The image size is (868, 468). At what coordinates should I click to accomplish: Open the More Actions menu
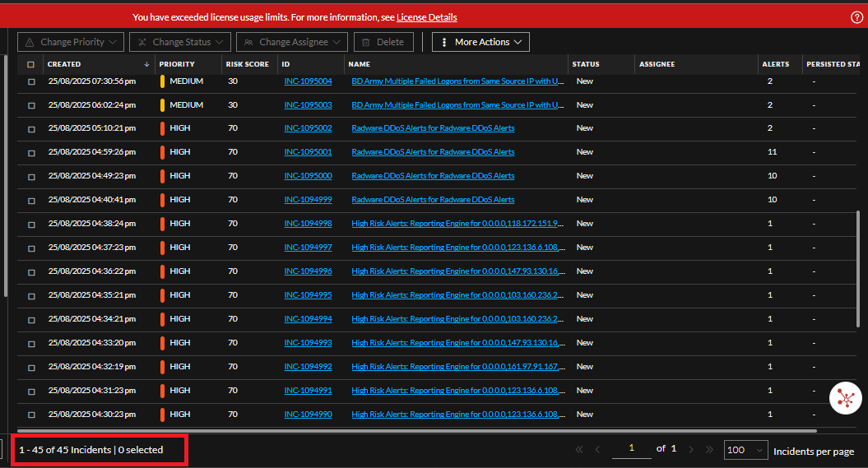(480, 42)
